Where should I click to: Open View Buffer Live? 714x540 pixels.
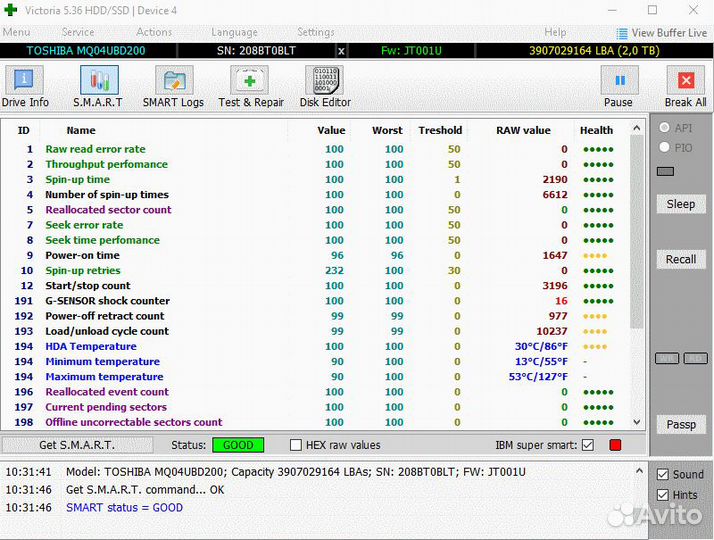[662, 33]
